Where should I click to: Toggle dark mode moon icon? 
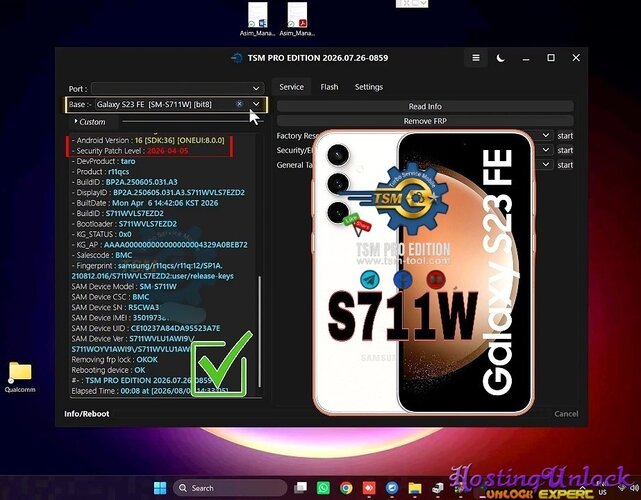coord(500,58)
